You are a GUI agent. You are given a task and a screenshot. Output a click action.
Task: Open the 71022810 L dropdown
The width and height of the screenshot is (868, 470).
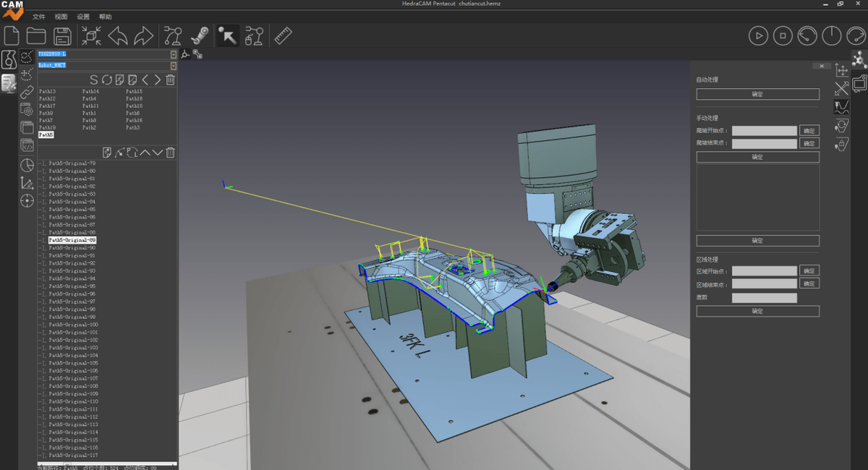click(x=173, y=54)
